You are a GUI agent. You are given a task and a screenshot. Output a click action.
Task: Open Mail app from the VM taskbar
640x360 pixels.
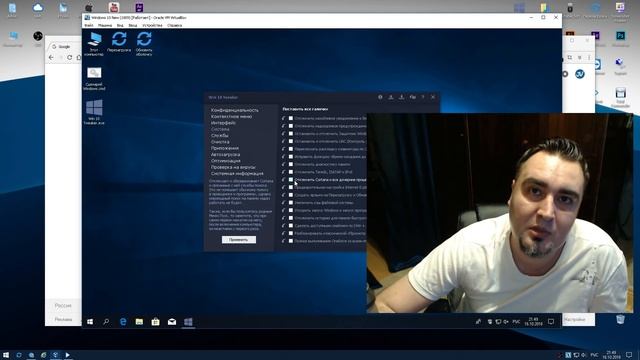172,322
